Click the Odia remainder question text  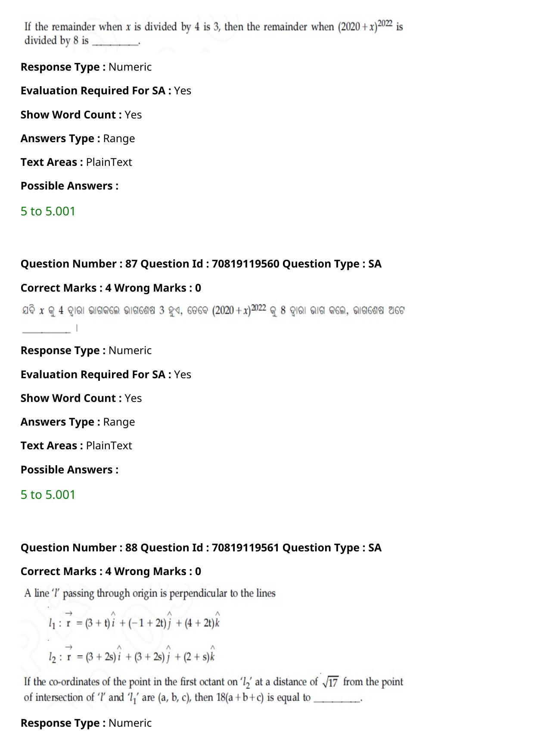pos(213,318)
